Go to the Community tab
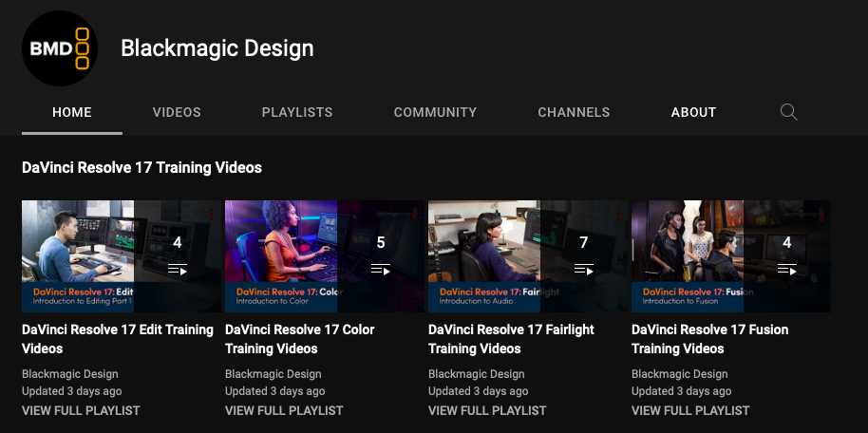Image resolution: width=868 pixels, height=433 pixels. coord(435,112)
